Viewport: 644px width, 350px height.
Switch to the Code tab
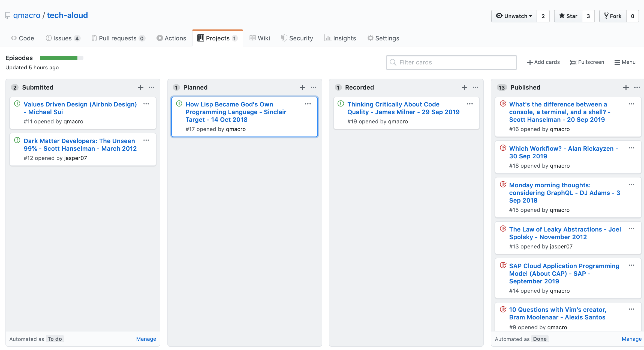(22, 38)
